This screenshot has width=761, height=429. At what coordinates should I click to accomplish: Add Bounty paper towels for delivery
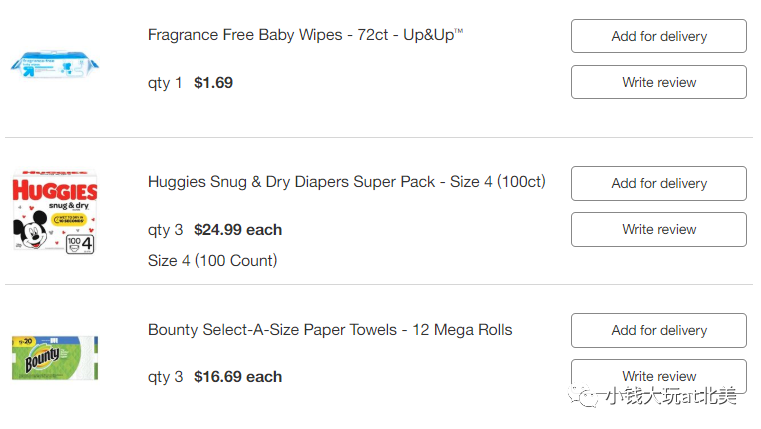(658, 330)
